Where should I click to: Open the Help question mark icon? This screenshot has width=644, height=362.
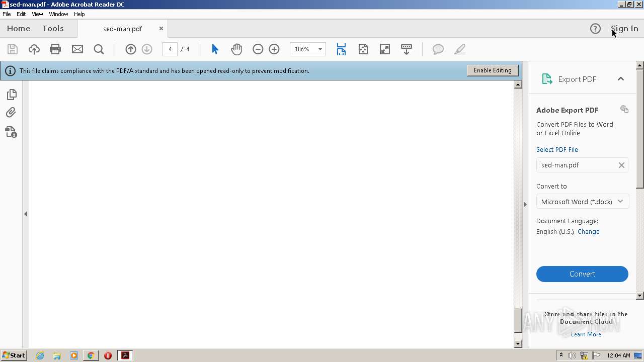point(595,29)
